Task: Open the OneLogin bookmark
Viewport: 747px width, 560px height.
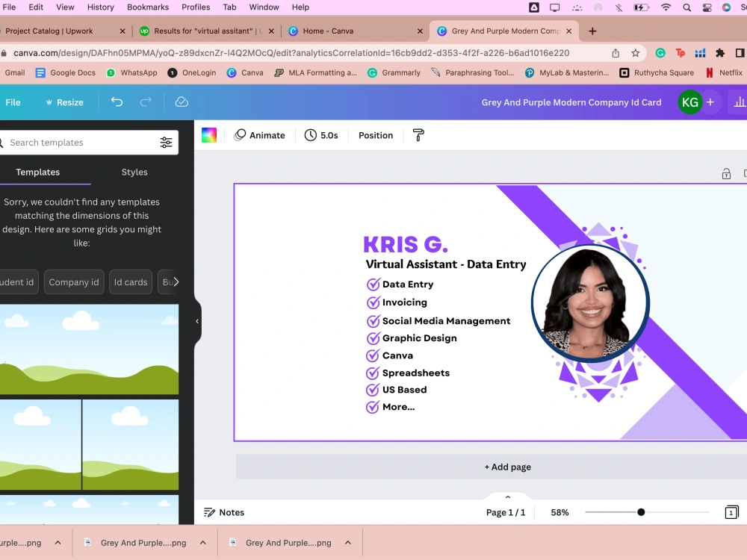Action: coord(192,72)
